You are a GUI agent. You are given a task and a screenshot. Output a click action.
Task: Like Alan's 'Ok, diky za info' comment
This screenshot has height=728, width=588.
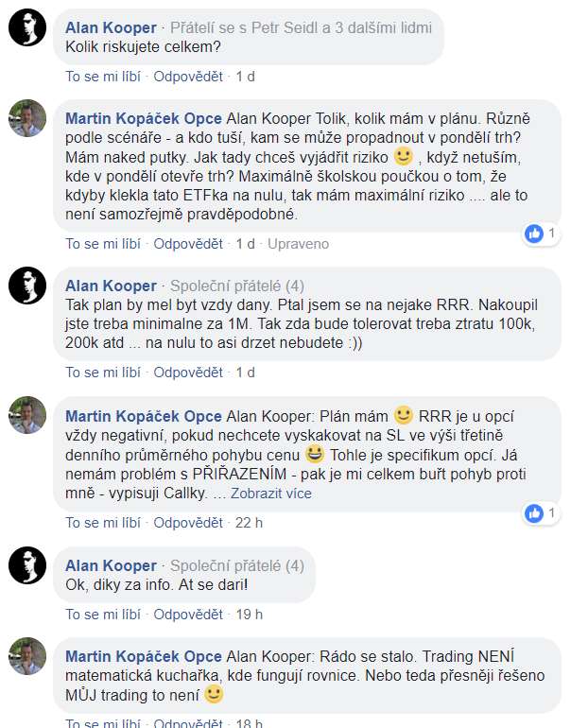pos(102,615)
